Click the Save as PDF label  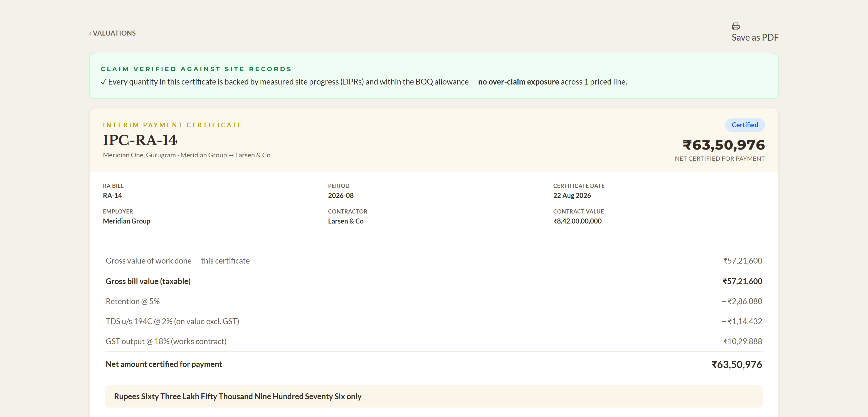coord(755,37)
